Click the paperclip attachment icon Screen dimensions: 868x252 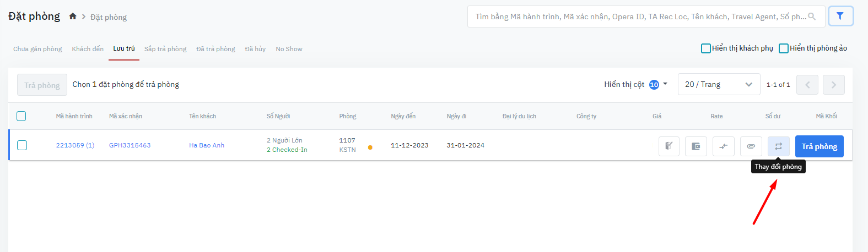(x=751, y=146)
